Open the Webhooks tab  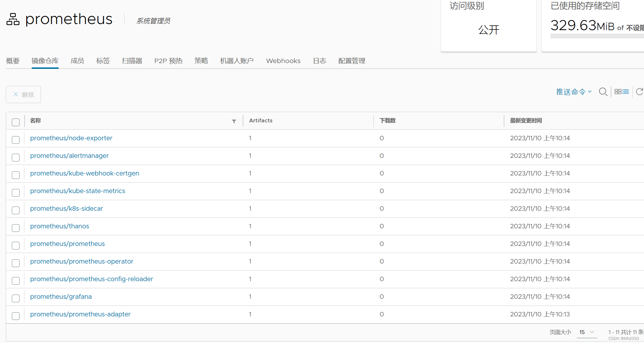[283, 61]
